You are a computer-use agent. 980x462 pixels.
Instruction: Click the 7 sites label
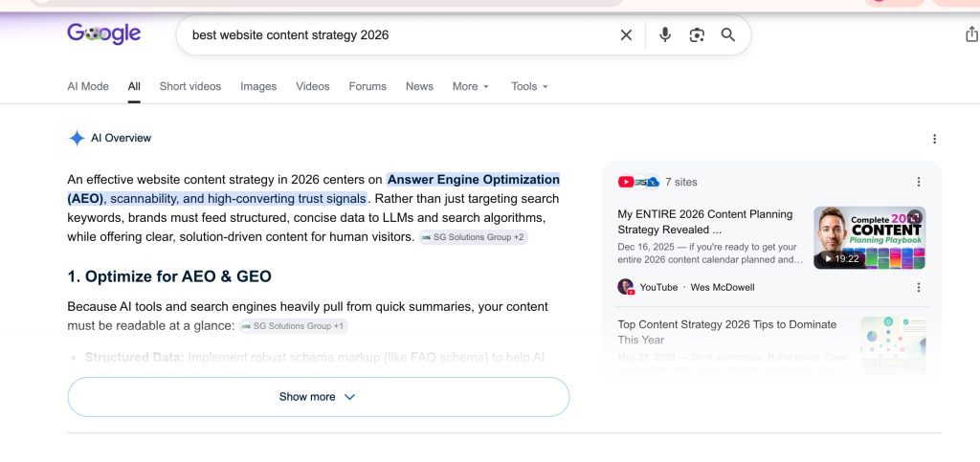tap(681, 182)
